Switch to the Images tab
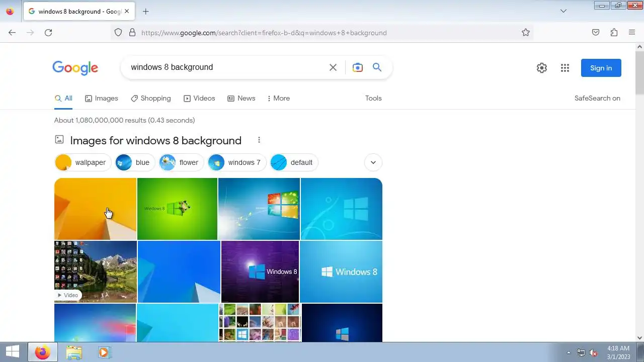 102,99
